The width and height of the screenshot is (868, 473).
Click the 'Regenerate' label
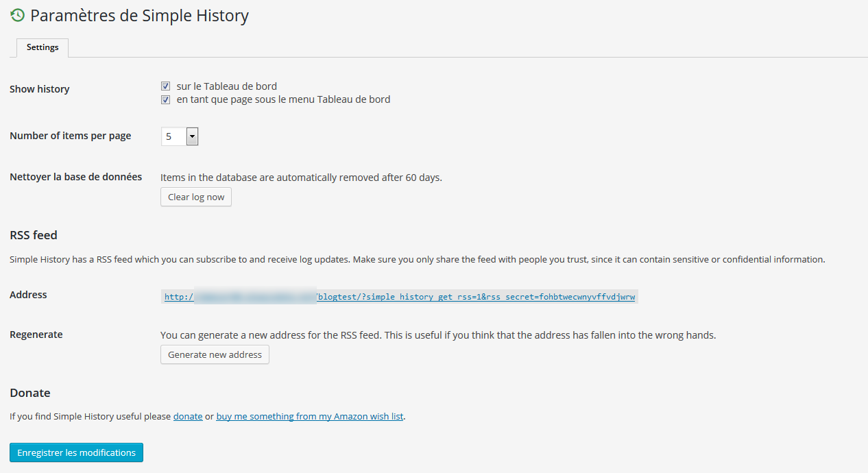click(36, 335)
